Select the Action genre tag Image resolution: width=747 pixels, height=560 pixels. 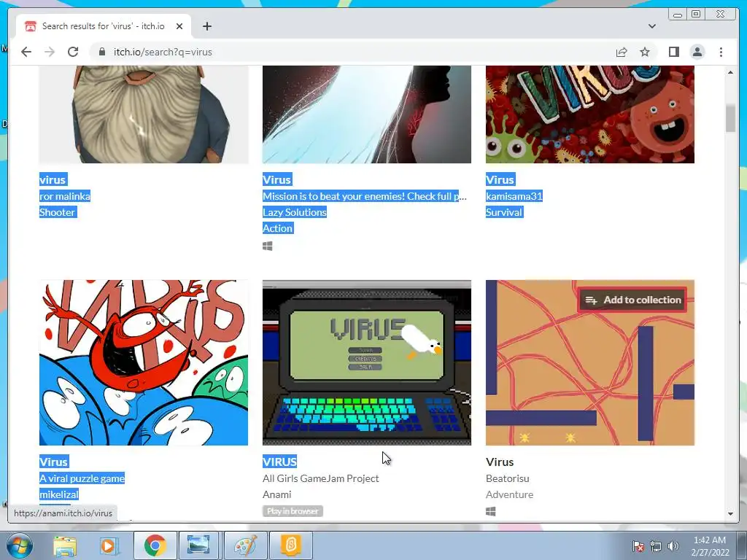pos(278,228)
